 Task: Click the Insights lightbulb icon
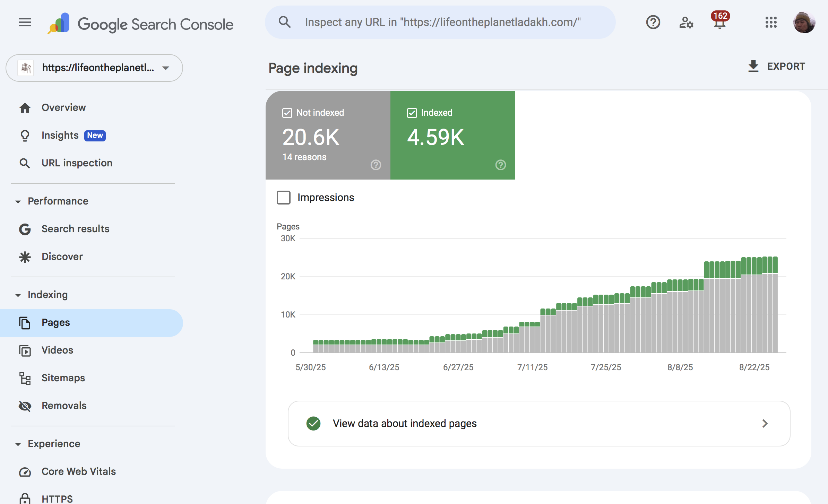[25, 136]
